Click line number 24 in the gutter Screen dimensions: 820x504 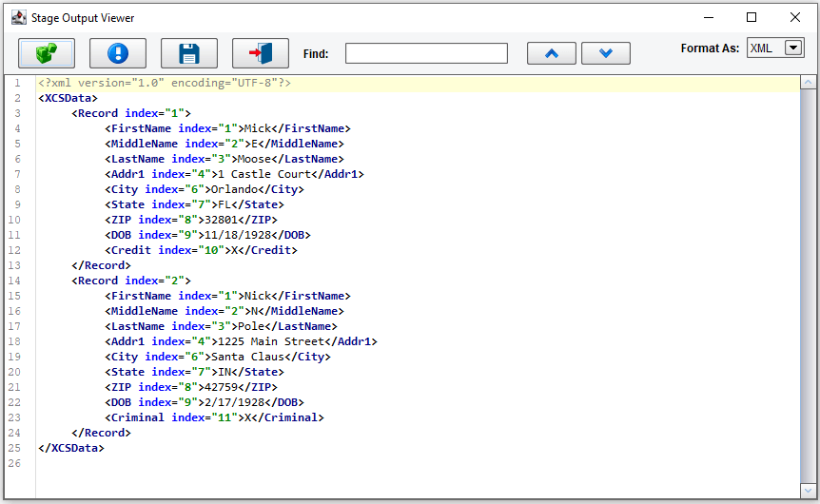(14, 433)
